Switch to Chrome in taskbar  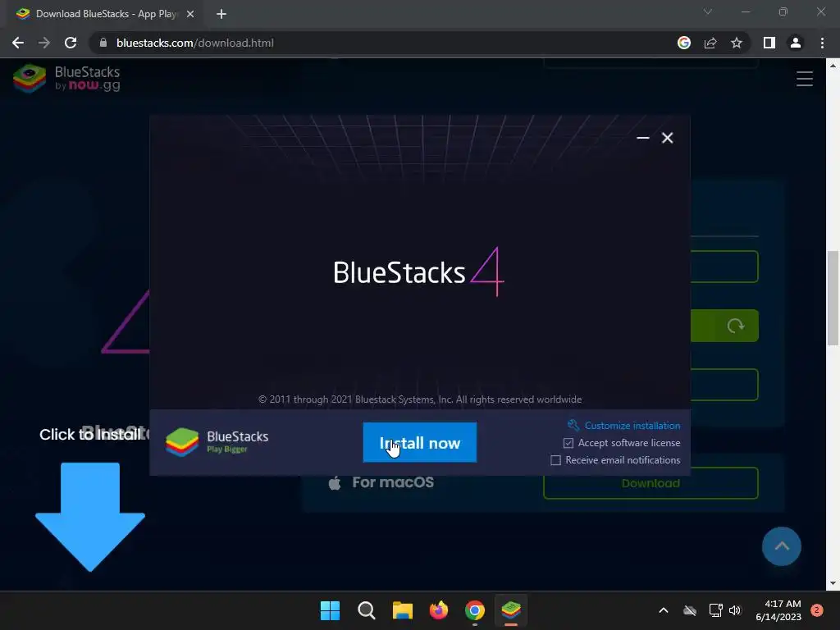point(475,610)
